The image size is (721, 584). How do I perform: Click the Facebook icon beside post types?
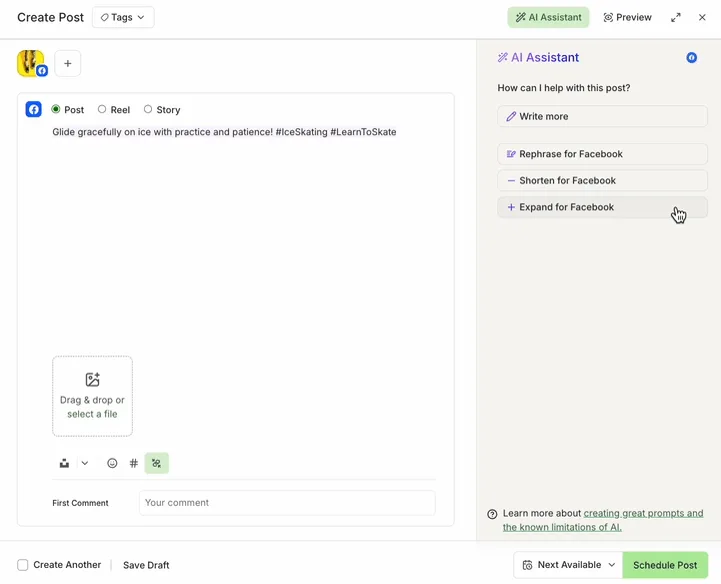click(34, 109)
